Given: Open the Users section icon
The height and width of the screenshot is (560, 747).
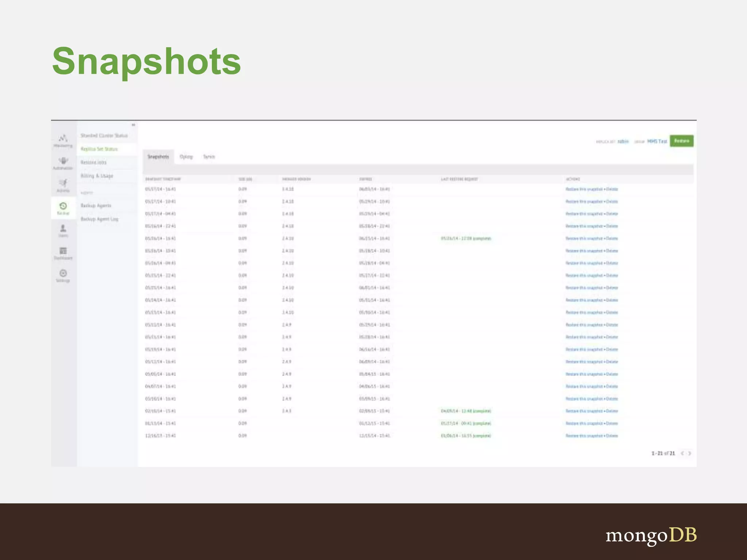Looking at the screenshot, I should [x=63, y=228].
